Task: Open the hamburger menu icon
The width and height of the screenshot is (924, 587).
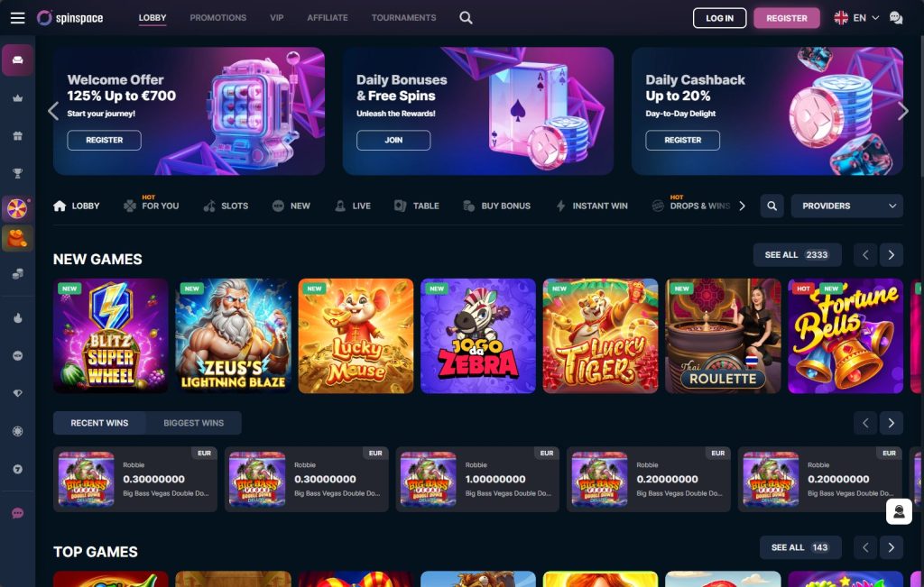Action: point(18,18)
